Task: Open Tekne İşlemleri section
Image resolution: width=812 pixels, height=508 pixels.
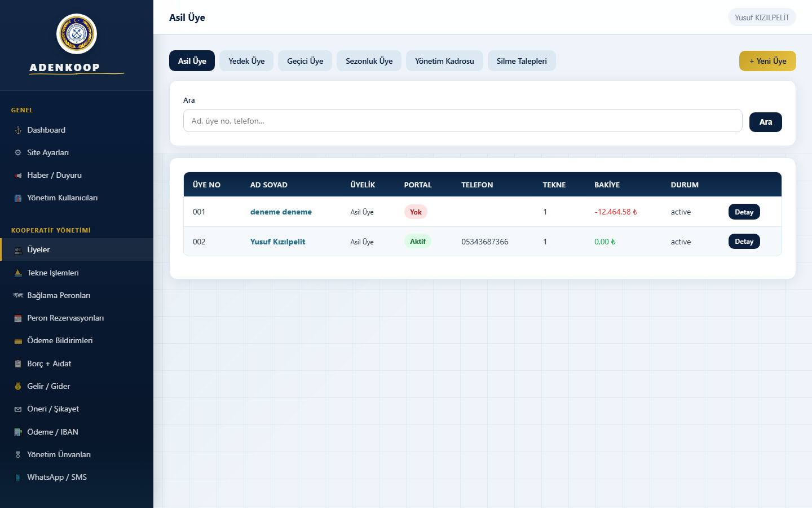Action: click(77, 273)
